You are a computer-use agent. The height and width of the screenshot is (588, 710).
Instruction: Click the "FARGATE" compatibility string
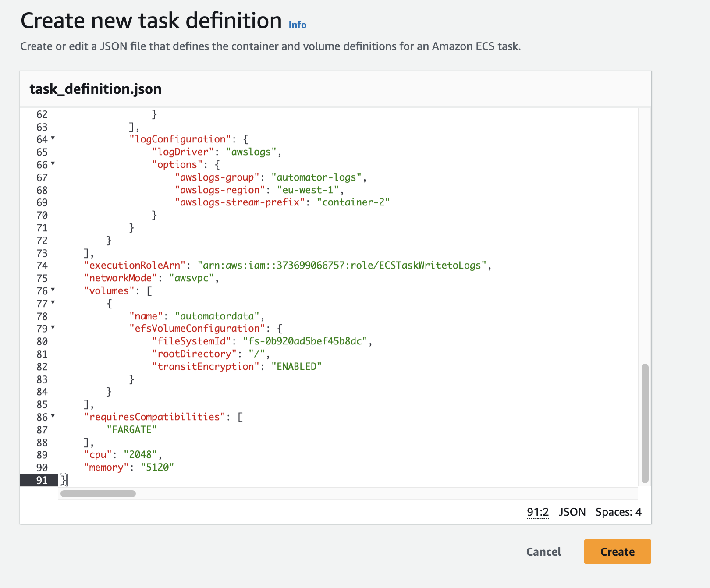131,430
